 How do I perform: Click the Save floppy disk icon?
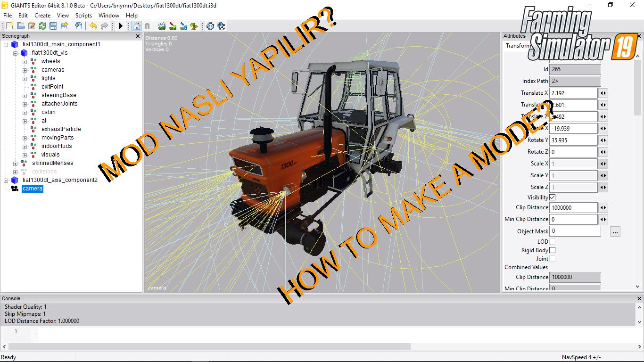click(53, 26)
